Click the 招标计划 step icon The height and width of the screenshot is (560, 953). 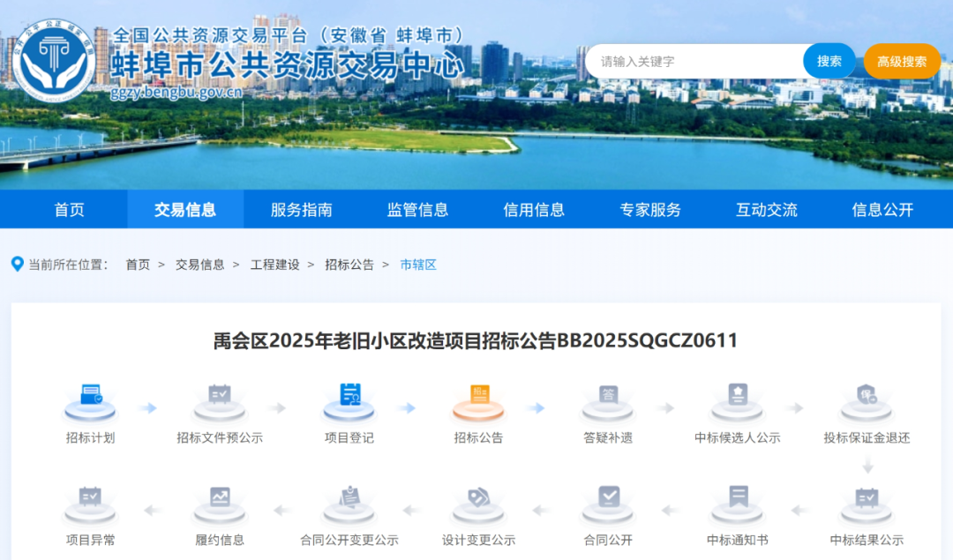point(90,399)
